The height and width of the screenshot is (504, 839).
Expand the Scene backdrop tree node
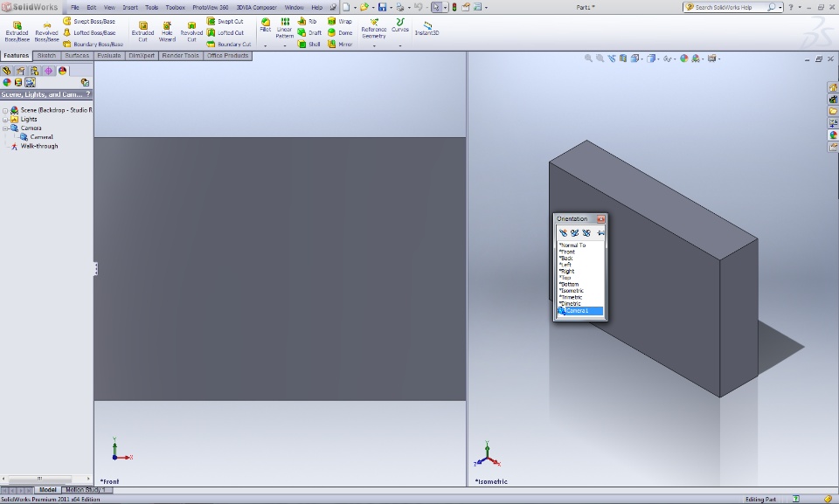point(5,111)
